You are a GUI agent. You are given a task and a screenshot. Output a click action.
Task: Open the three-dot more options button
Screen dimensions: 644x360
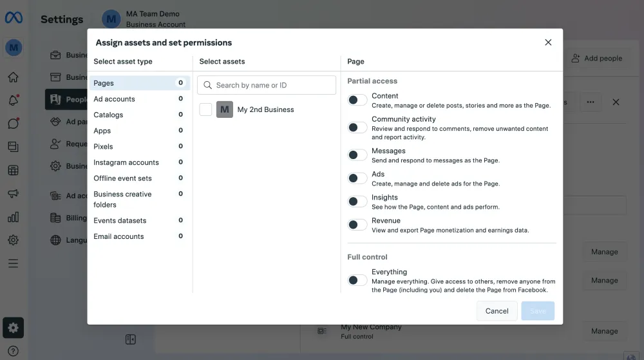(x=590, y=102)
